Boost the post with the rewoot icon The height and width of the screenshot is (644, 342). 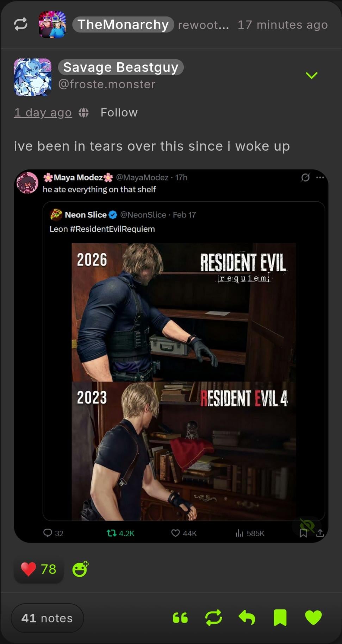tap(213, 618)
